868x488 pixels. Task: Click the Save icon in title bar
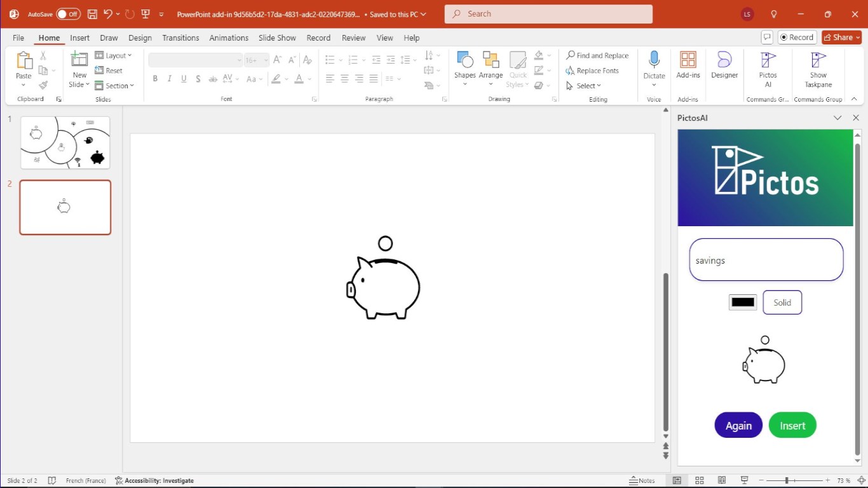(92, 14)
